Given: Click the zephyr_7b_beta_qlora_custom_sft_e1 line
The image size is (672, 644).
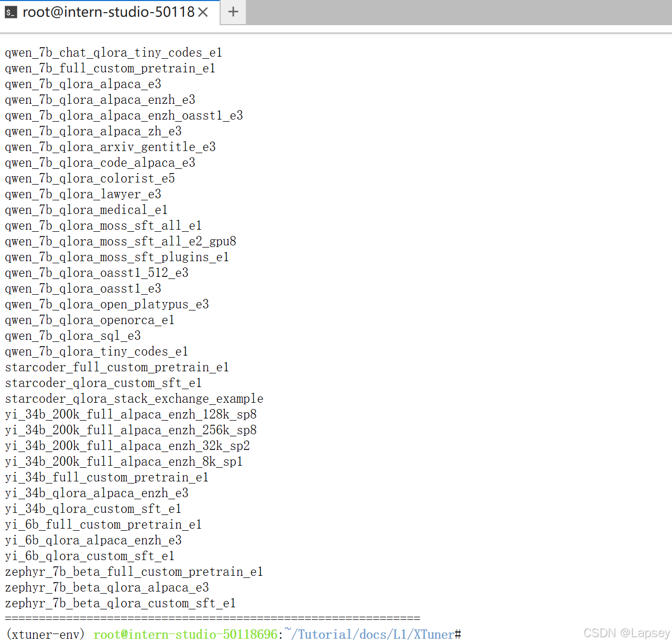Looking at the screenshot, I should (120, 604).
